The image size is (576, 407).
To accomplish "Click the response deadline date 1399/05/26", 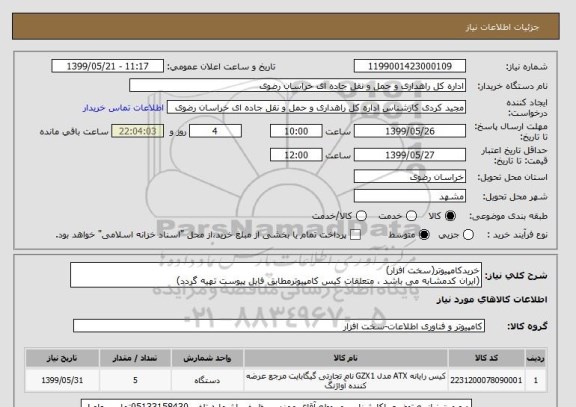I will pyautogui.click(x=410, y=131).
